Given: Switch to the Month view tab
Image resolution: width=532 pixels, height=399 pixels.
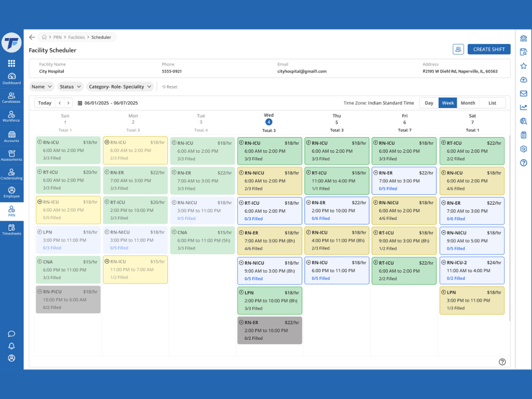Looking at the screenshot, I should point(468,103).
